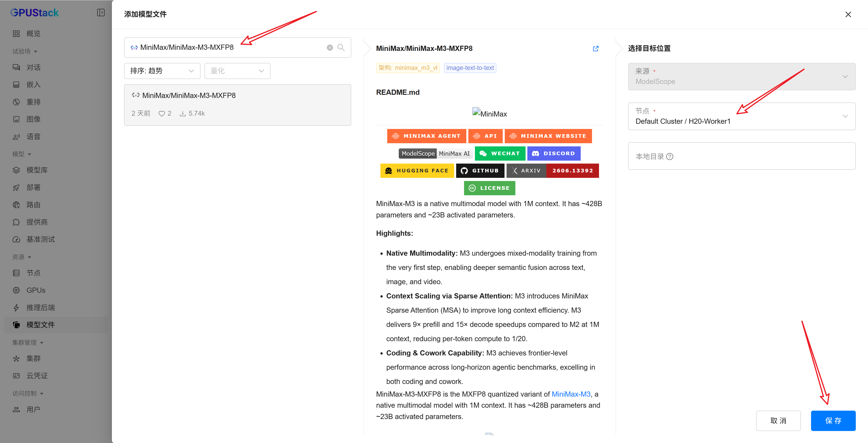Viewport: 868px width, 443px height.
Task: Click the DISCORD badge
Action: 554,154
